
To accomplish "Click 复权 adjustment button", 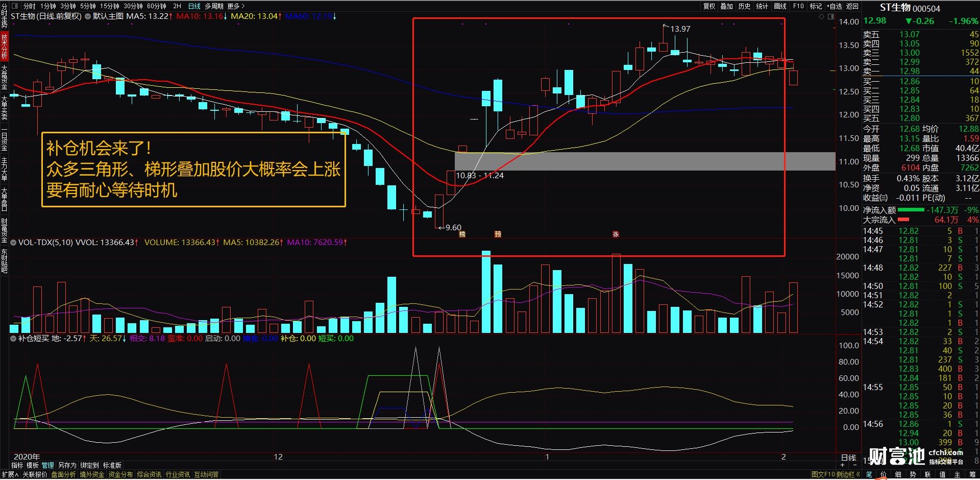I will coord(709,6).
